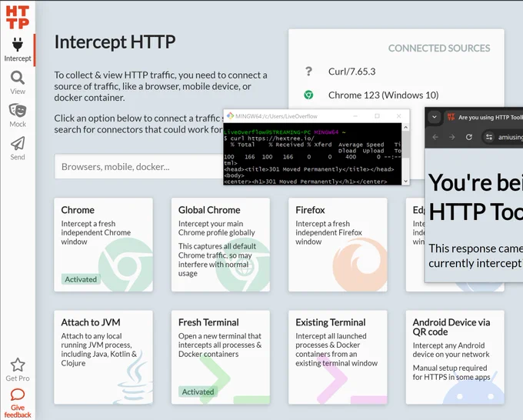Click the Intercept HTTP heading
Viewport: 523px width, 420px height.
click(x=115, y=42)
